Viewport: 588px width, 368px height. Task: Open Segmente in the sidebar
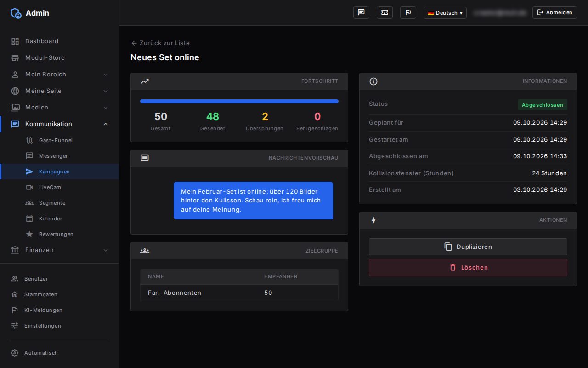(60, 203)
